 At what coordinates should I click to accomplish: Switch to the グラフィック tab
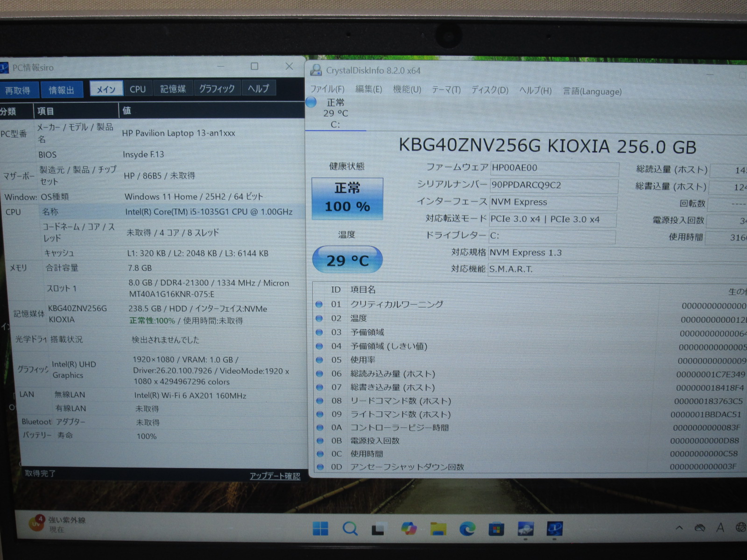coord(217,88)
